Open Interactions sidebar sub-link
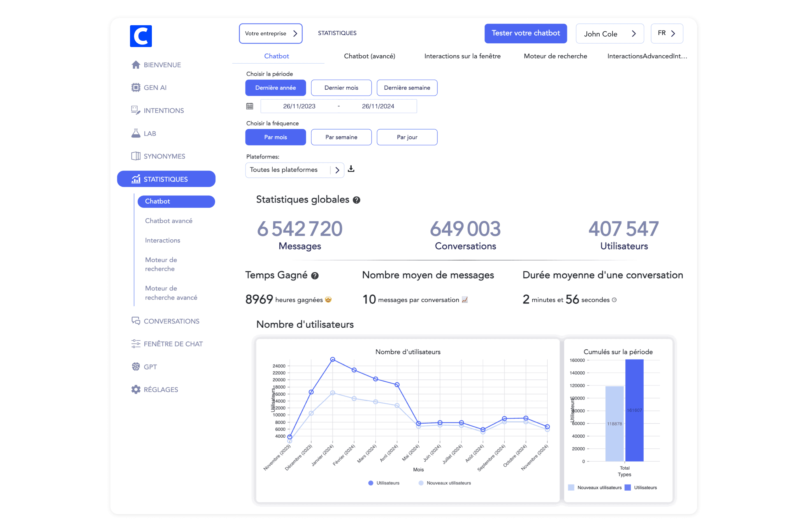This screenshot has height=532, width=807. tap(162, 240)
